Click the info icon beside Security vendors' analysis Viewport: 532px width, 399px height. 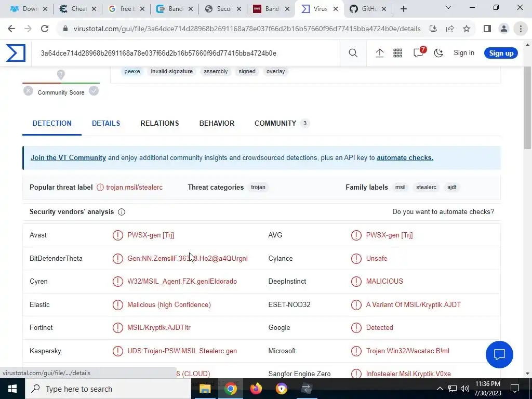click(x=122, y=212)
